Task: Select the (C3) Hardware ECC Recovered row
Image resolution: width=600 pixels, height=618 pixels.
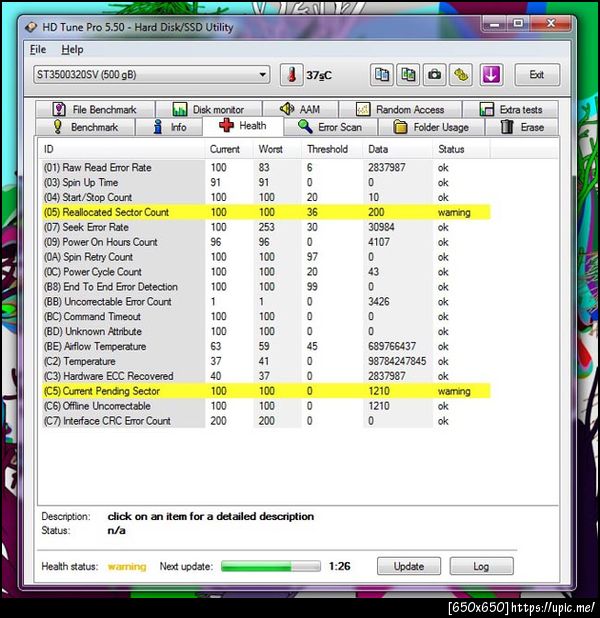Action: 266,376
